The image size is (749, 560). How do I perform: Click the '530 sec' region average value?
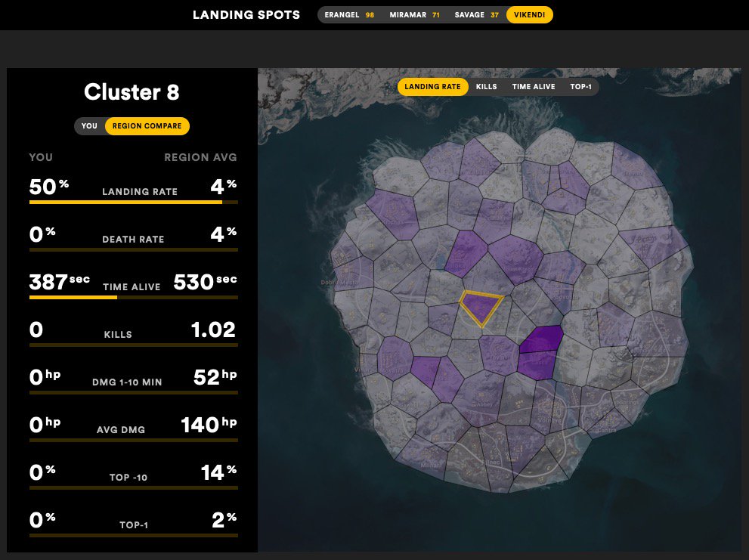click(x=206, y=282)
